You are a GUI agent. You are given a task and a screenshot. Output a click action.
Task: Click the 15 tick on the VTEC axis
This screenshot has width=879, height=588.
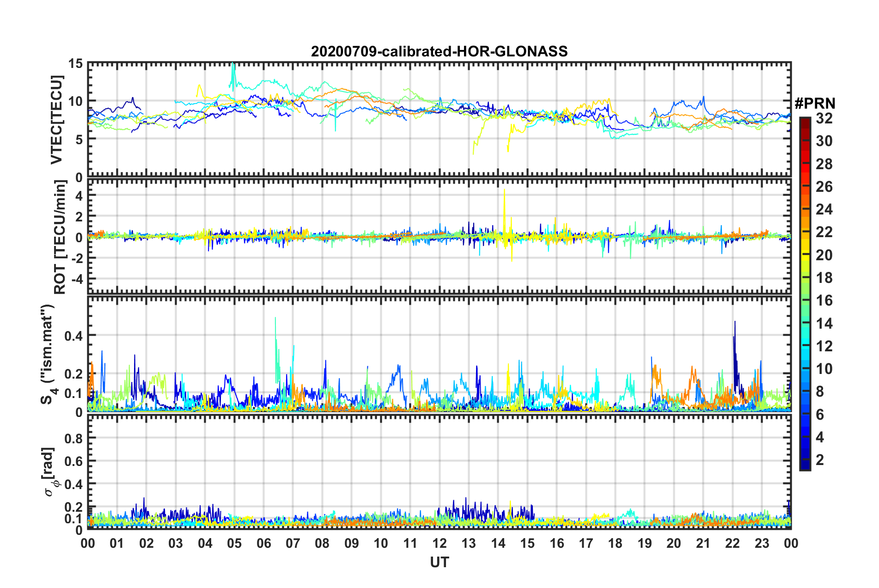click(75, 63)
